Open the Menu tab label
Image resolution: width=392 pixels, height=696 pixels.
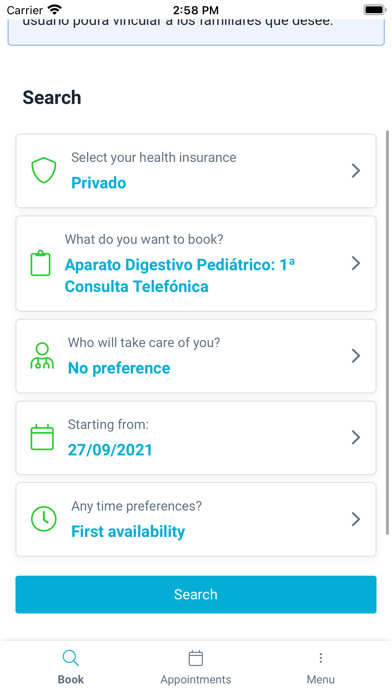321,680
